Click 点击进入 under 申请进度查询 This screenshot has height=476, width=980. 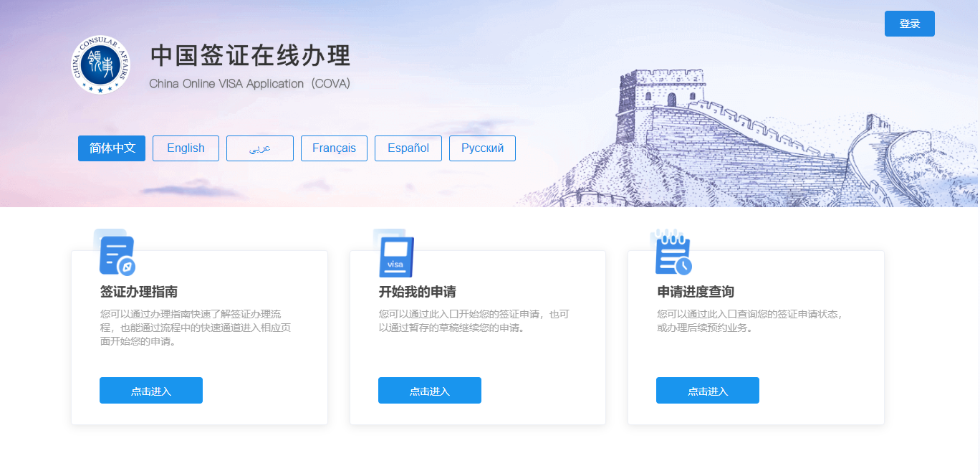coord(708,391)
